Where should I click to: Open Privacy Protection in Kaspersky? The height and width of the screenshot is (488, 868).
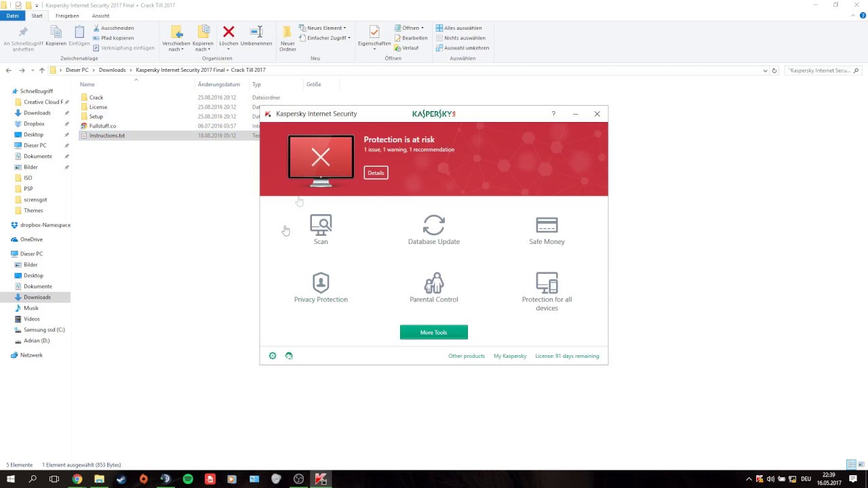(x=321, y=287)
